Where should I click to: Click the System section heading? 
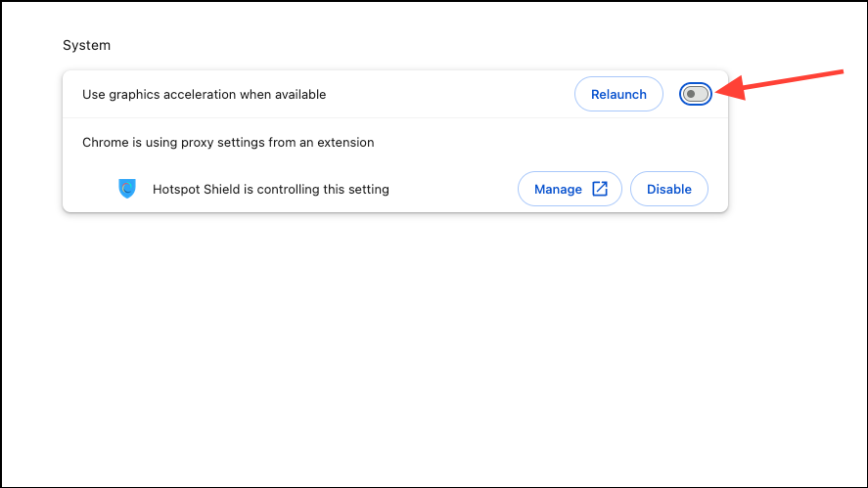point(86,45)
